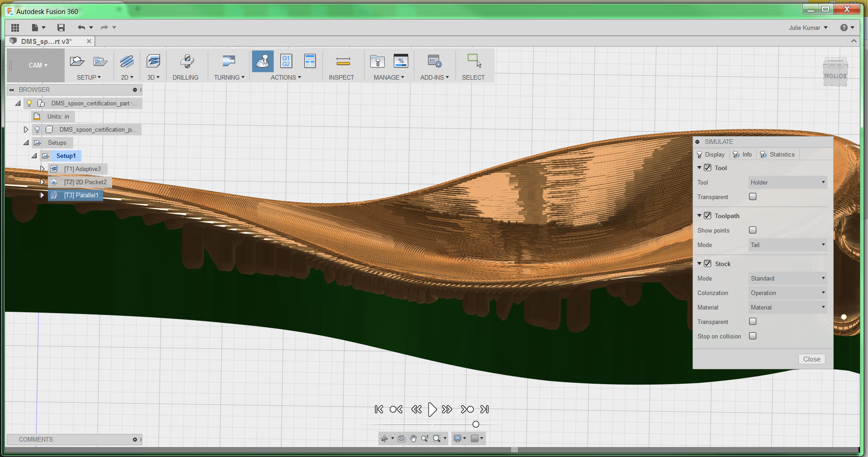Toggle the Toolpath section checkbox
868x457 pixels.
click(708, 216)
